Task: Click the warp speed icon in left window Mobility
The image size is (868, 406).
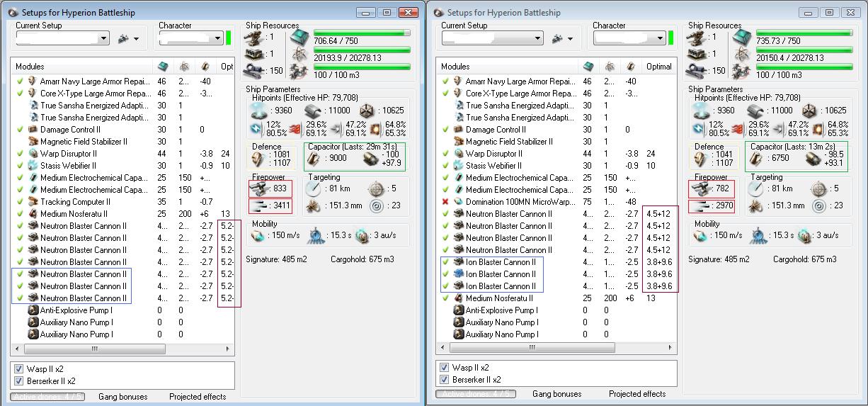Action: point(362,236)
